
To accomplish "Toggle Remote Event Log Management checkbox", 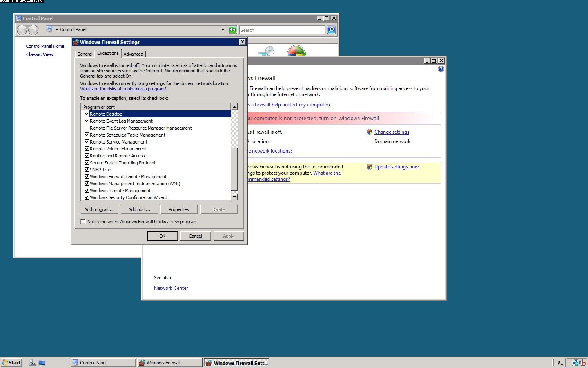I will coord(87,121).
